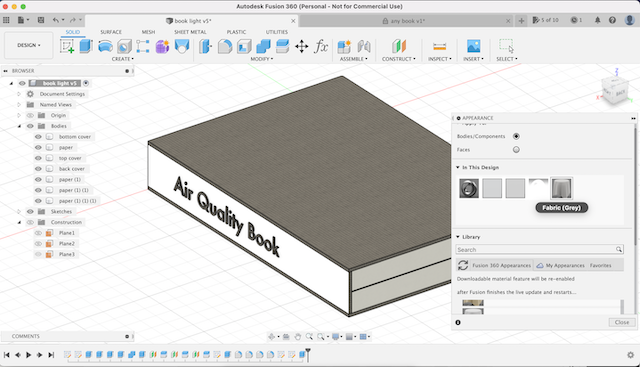The height and width of the screenshot is (367, 640).
Task: Open timeline settings gear
Action: pyautogui.click(x=630, y=355)
